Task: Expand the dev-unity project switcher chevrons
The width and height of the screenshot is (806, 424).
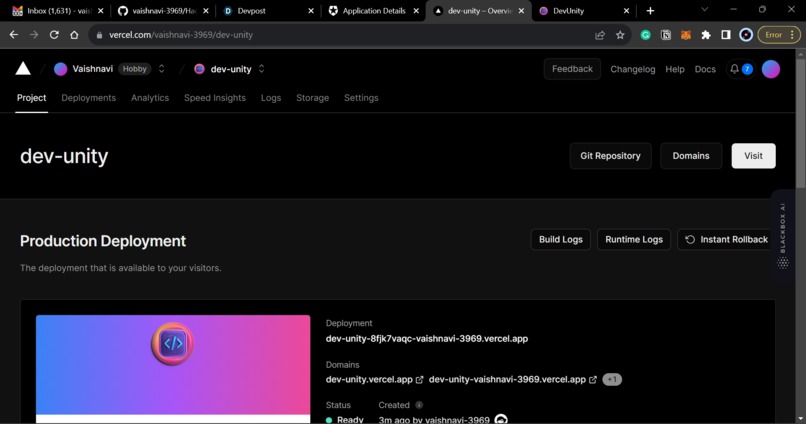Action: [261, 69]
